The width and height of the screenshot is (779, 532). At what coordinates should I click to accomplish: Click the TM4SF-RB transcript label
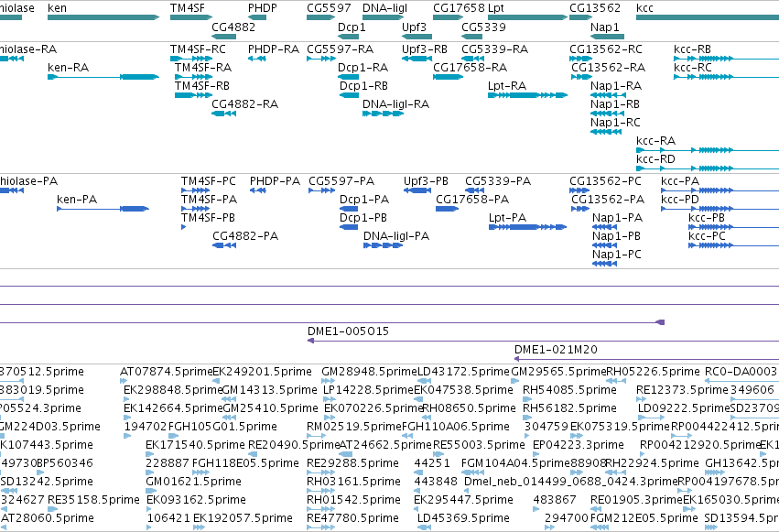click(202, 85)
